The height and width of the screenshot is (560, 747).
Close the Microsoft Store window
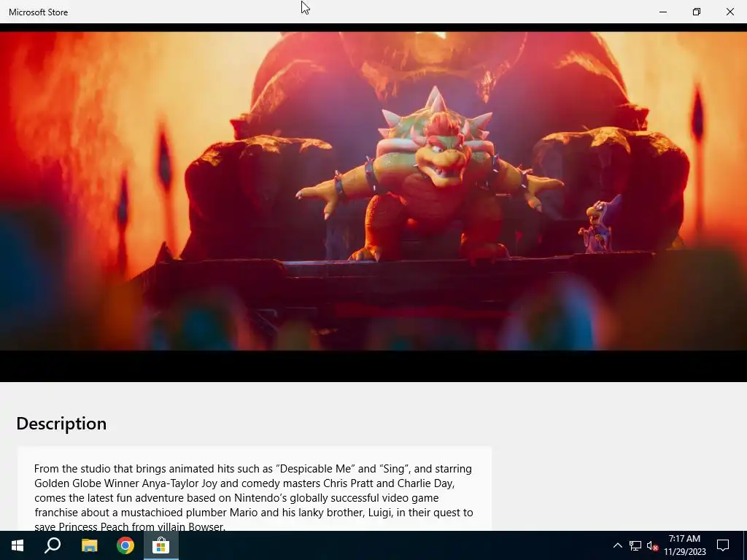(x=729, y=12)
